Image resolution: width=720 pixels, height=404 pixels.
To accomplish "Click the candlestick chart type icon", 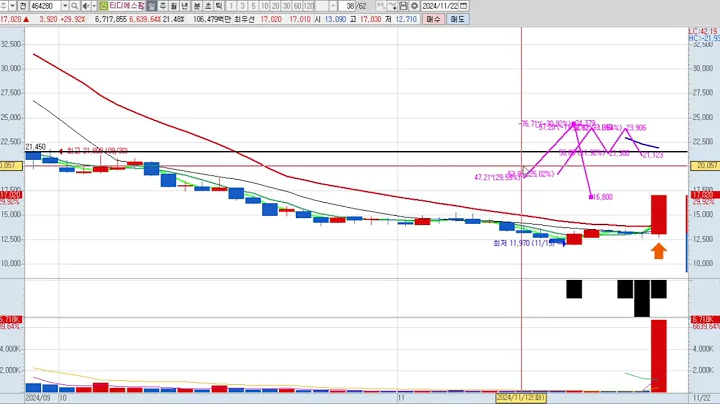I will pyautogui.click(x=381, y=6).
